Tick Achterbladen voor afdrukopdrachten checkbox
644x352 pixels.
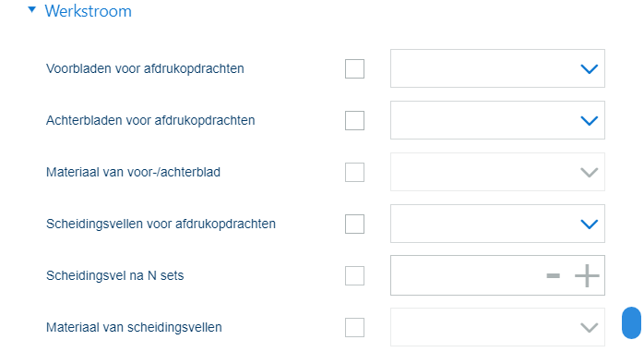[354, 120]
